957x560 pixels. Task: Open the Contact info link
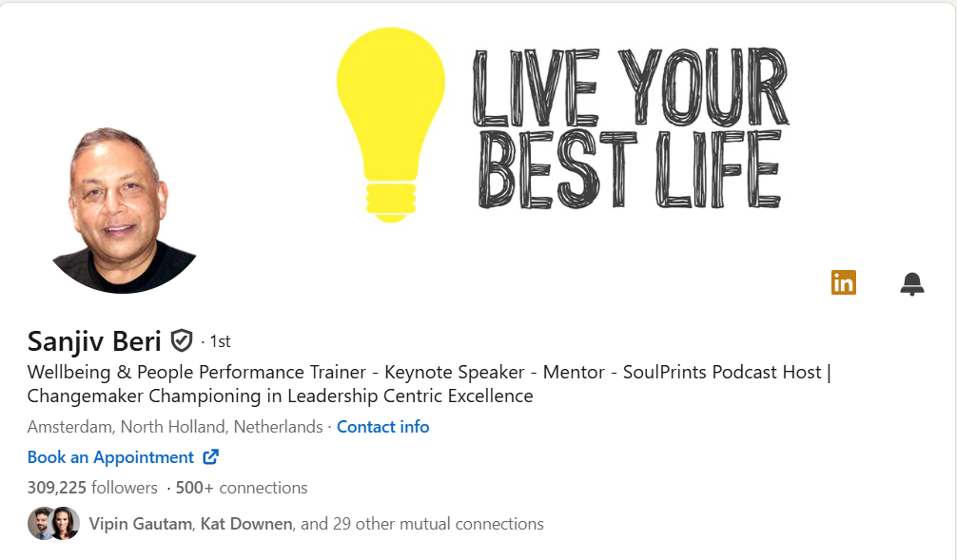point(382,427)
